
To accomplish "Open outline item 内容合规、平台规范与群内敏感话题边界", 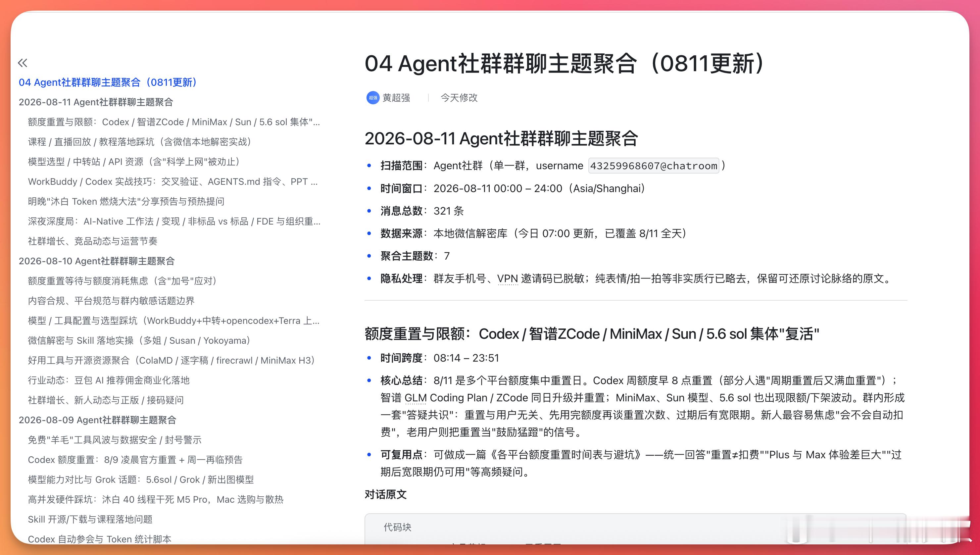I will coord(111,301).
